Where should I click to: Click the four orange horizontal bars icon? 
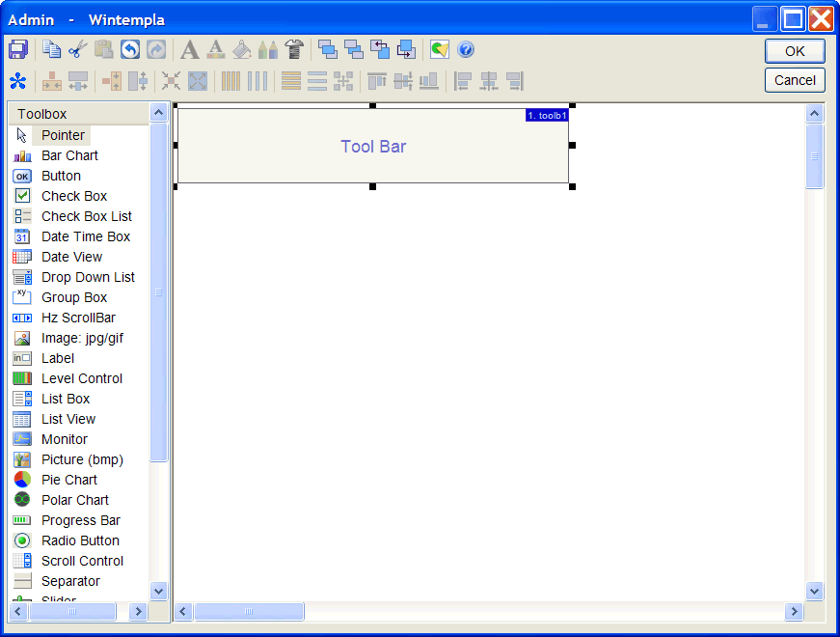[291, 81]
